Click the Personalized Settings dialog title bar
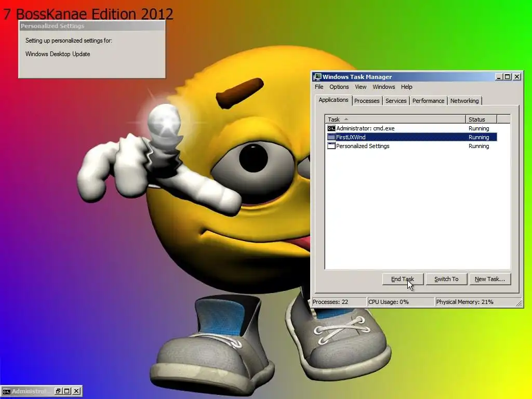The height and width of the screenshot is (399, 532). pos(92,26)
